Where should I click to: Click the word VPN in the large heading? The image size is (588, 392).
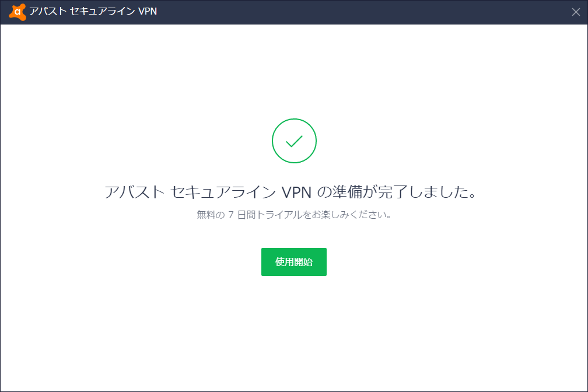[296, 192]
